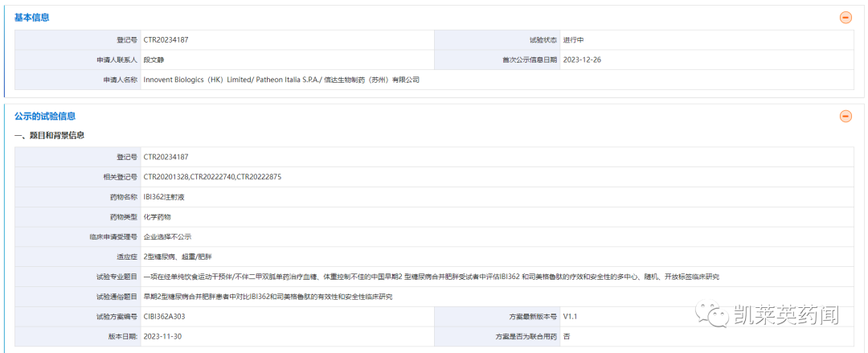Click the indication 2型糖尿病、超重/肥胖

178,257
